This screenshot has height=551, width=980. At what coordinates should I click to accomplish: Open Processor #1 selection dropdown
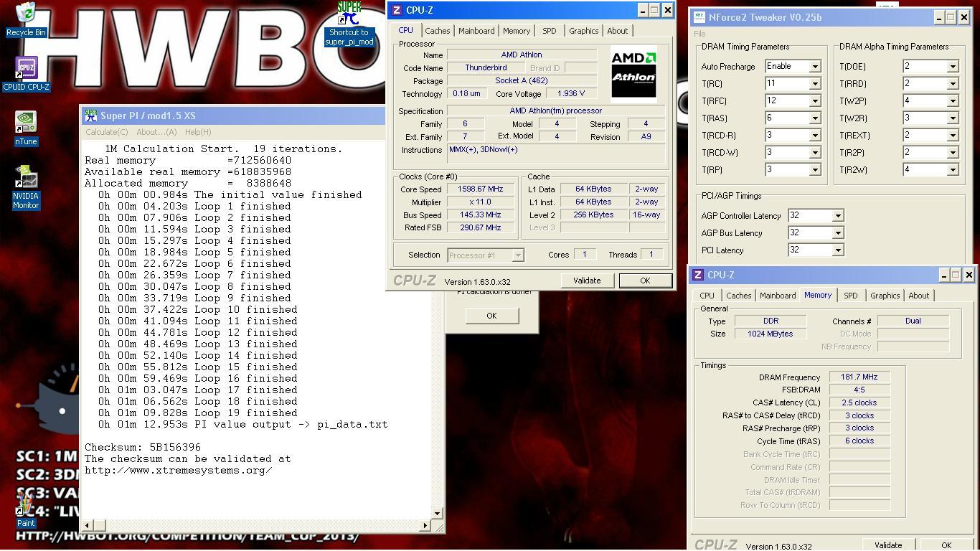(x=518, y=255)
